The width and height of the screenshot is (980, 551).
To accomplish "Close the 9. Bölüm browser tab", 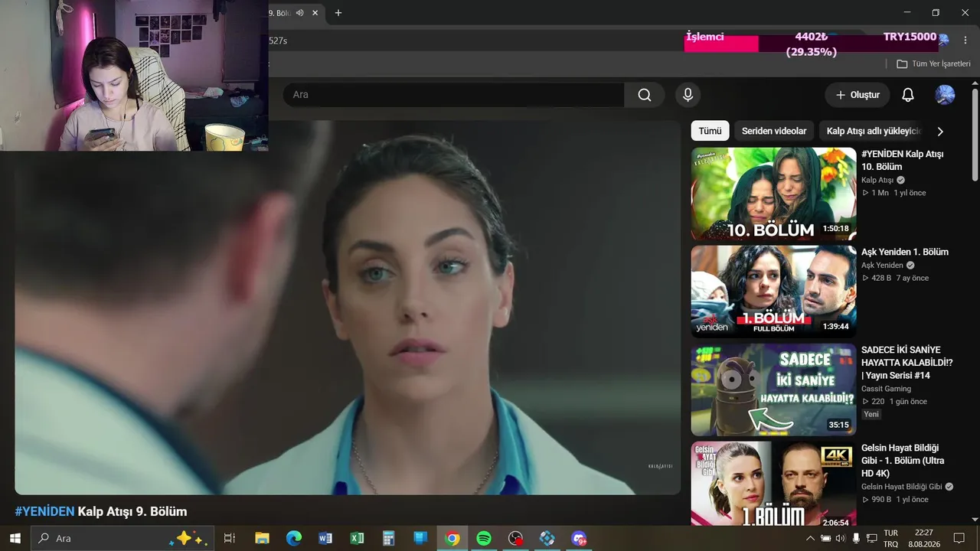I will [315, 12].
